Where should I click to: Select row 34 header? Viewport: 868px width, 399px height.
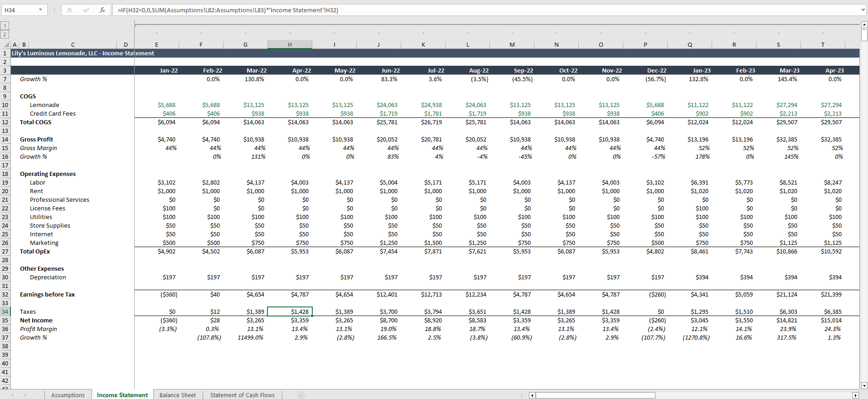pyautogui.click(x=5, y=311)
